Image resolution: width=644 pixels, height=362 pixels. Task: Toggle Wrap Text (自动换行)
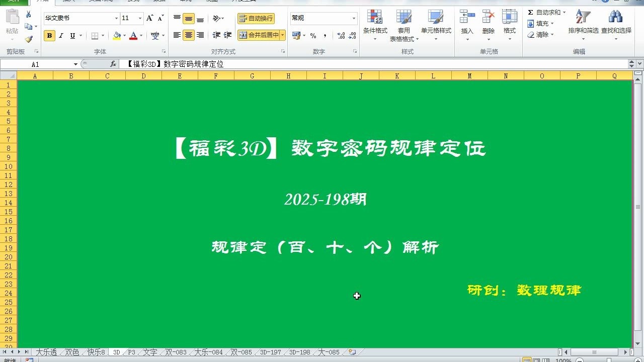[x=256, y=19]
